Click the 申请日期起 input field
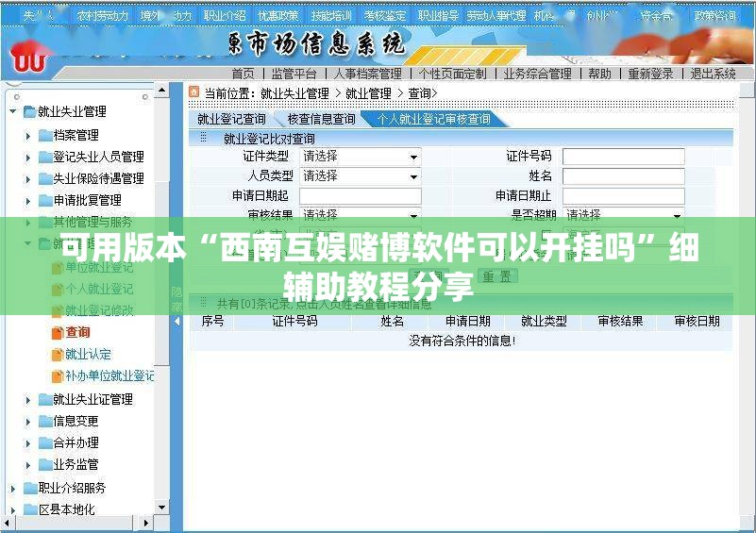 point(361,196)
